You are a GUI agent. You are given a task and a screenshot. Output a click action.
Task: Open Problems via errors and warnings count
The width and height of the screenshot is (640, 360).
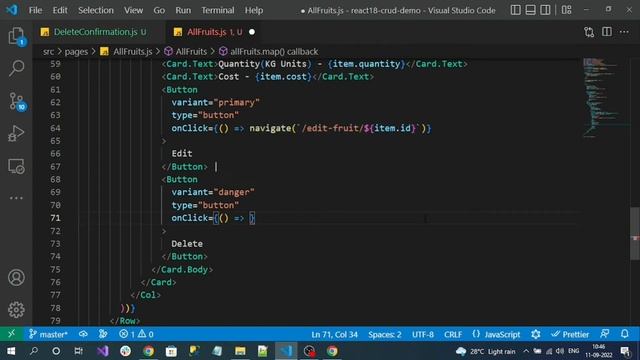[x=136, y=334]
